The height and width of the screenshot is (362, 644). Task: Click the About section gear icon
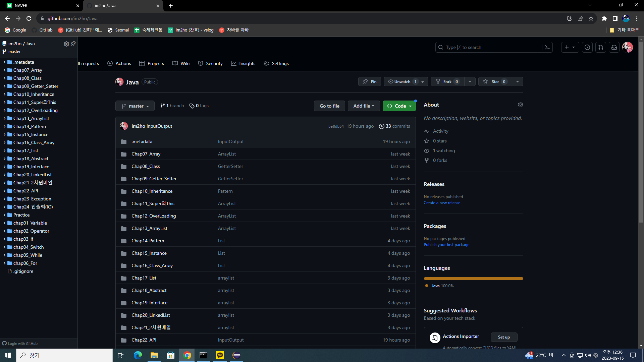click(x=520, y=105)
